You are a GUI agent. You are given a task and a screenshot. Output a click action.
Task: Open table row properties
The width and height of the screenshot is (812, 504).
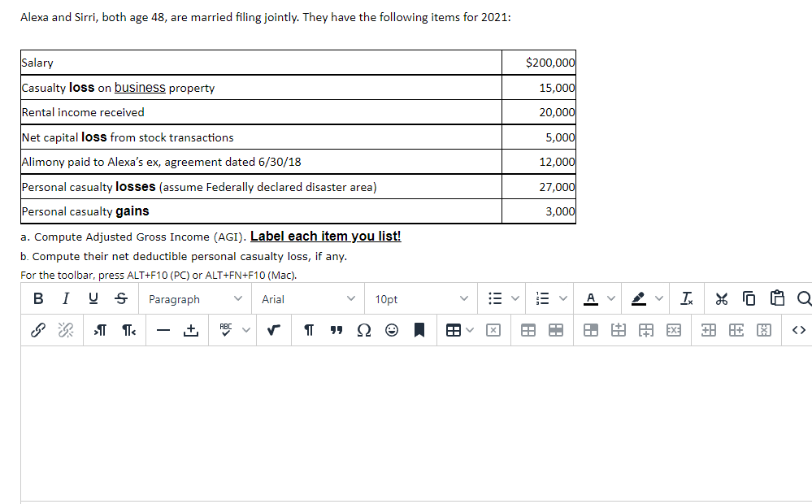(556, 330)
